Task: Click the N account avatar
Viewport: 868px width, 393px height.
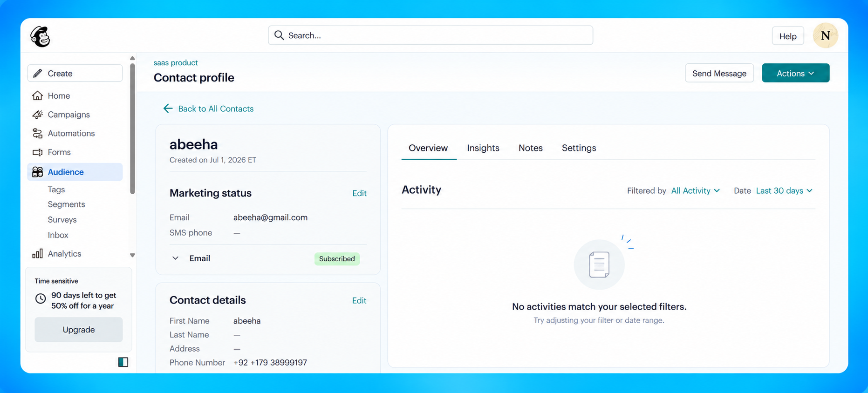Action: (x=825, y=35)
